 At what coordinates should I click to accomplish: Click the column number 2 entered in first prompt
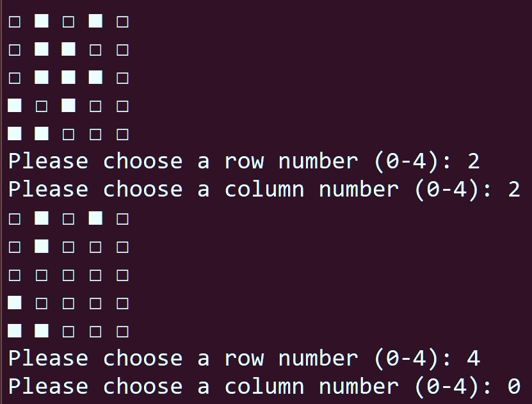(514, 190)
